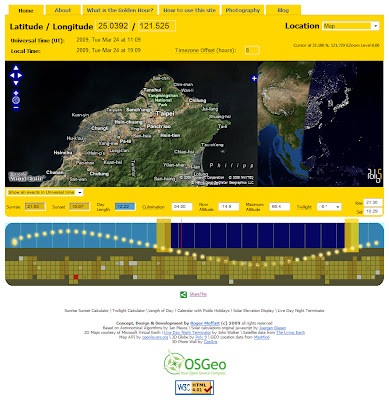
Task: Pan the map left with the arrow
Action: (x=12, y=75)
